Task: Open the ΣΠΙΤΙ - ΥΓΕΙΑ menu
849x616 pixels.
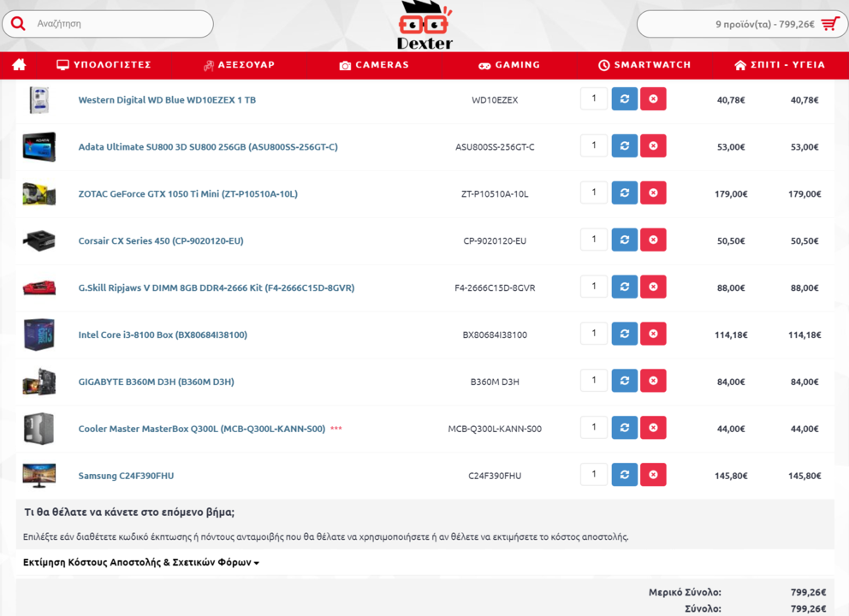Action: tap(780, 65)
